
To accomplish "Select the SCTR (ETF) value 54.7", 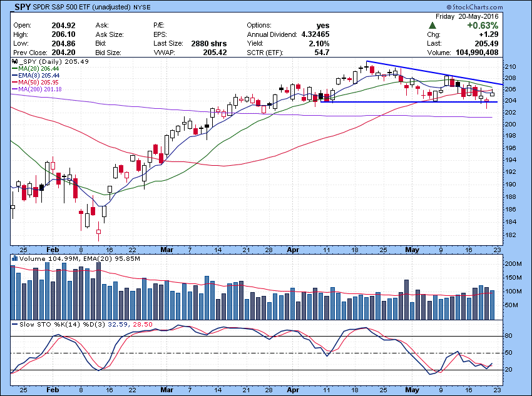I will [322, 53].
